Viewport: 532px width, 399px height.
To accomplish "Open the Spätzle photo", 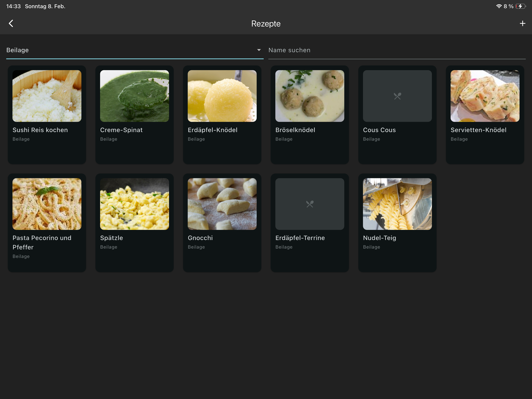I will (134, 204).
